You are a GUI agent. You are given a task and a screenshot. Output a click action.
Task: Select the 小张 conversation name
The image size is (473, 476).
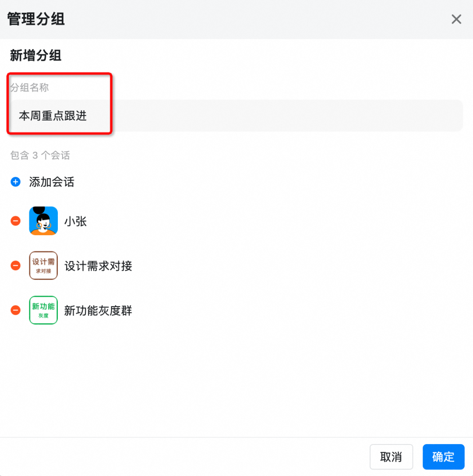coord(76,221)
